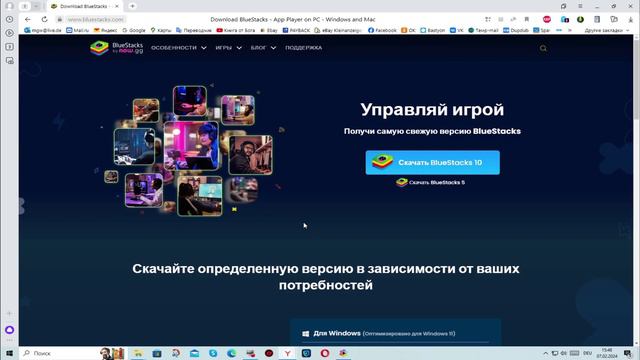The image size is (640, 360).
Task: Switch to Yandex Browser taskbar icon
Action: (287, 353)
